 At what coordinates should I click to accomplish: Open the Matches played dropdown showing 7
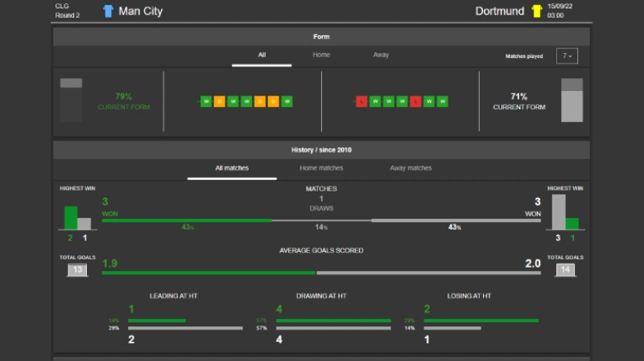pyautogui.click(x=568, y=55)
